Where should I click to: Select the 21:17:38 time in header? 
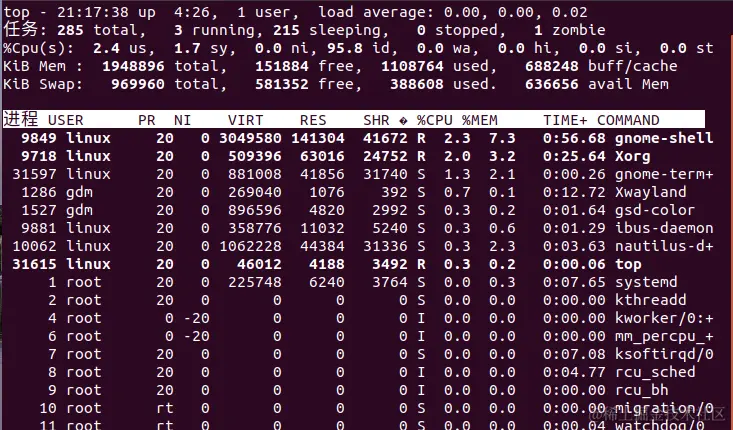click(x=93, y=12)
